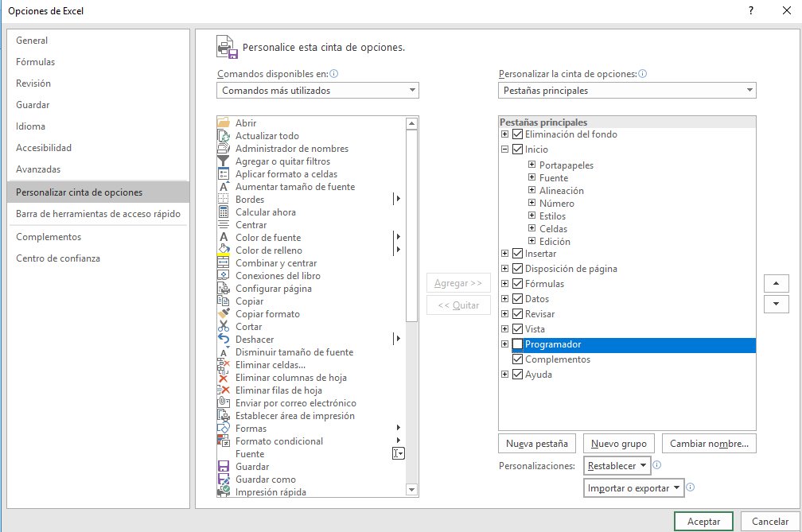Screen dimensions: 802x532
Task: Click the Deshacer command icon
Action: point(224,340)
